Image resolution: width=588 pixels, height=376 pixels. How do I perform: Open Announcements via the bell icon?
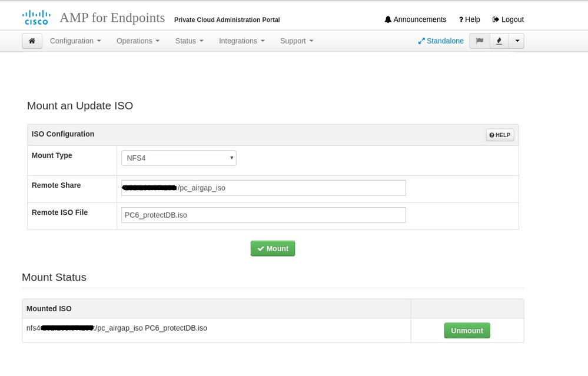pyautogui.click(x=415, y=19)
